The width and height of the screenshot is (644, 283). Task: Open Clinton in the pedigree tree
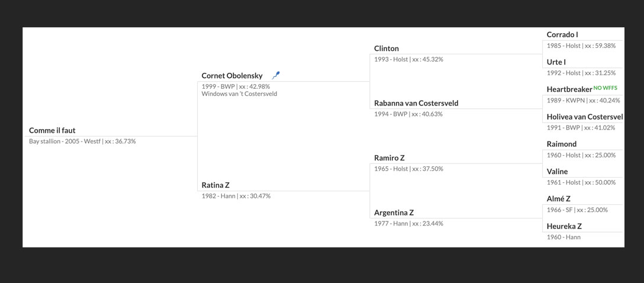387,49
